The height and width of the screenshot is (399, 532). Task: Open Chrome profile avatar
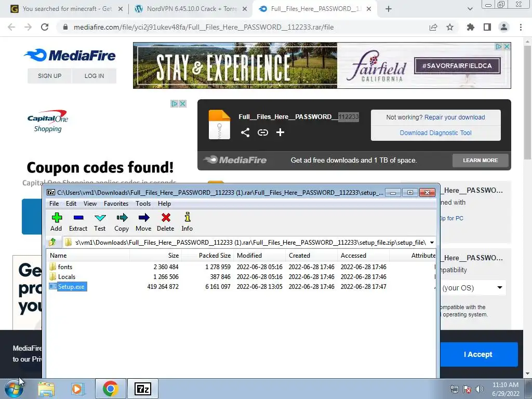(x=504, y=27)
